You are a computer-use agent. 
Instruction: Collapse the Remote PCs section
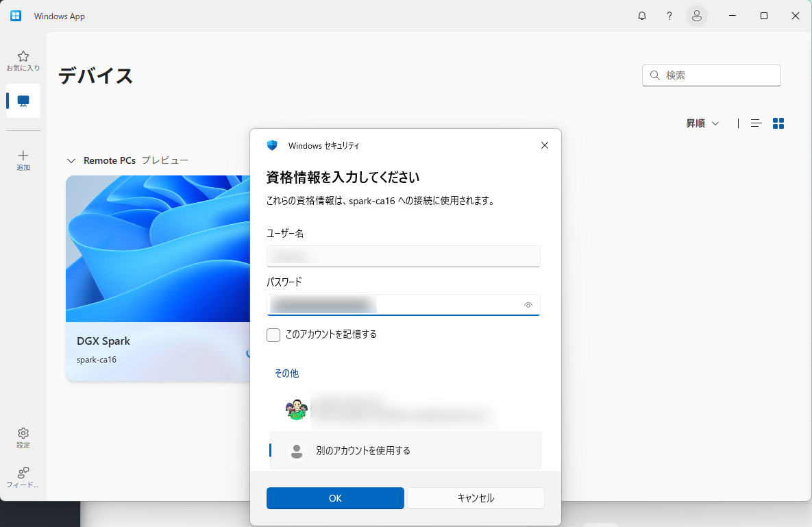coord(71,161)
